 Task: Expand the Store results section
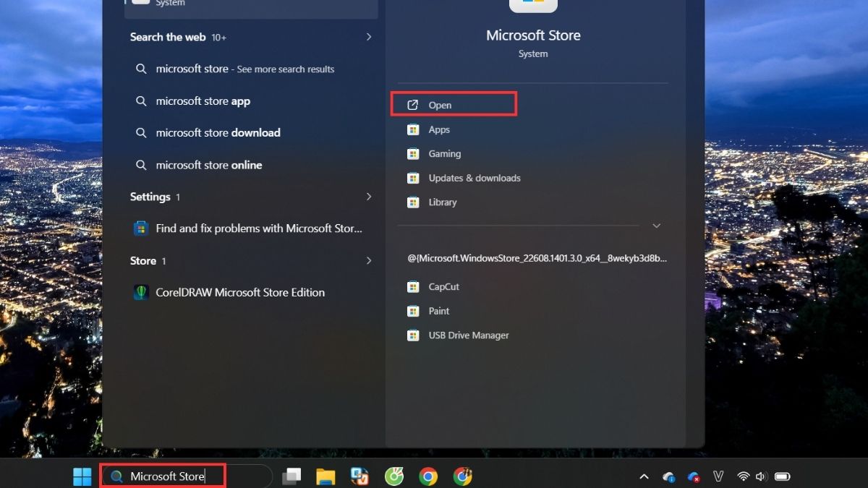[x=369, y=261]
